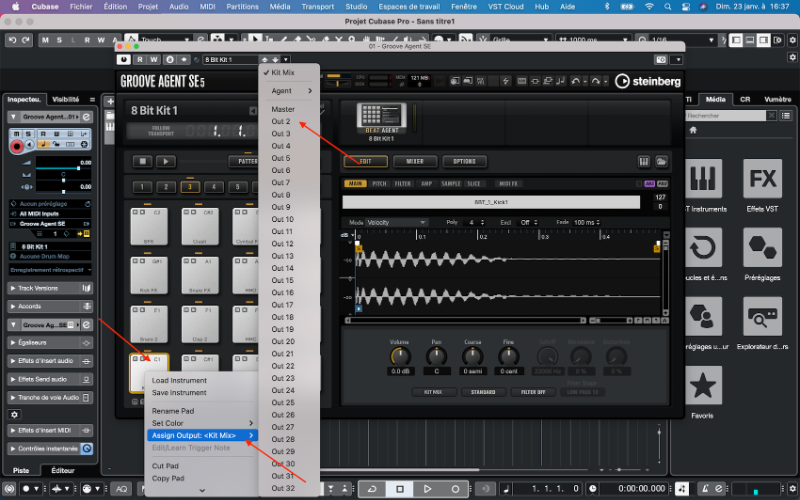This screenshot has height=500, width=800.
Task: Open the keyboard view icon beside Options
Action: (643, 162)
